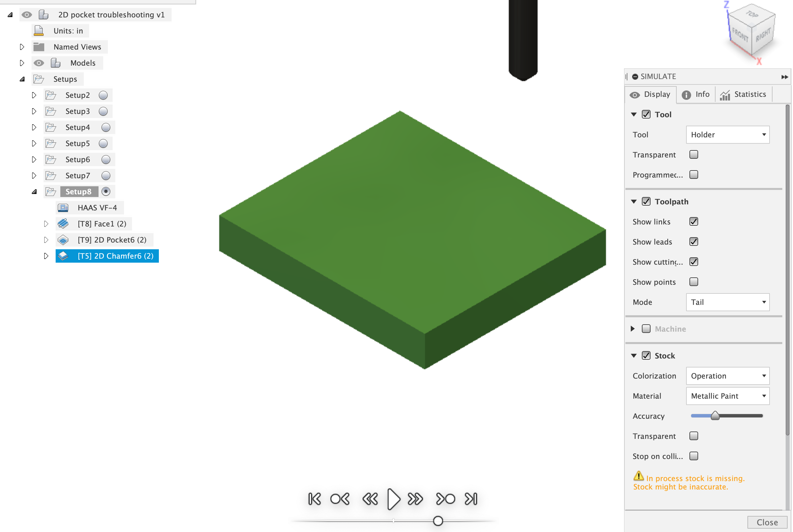Switch to the Statistics tab

pos(743,94)
